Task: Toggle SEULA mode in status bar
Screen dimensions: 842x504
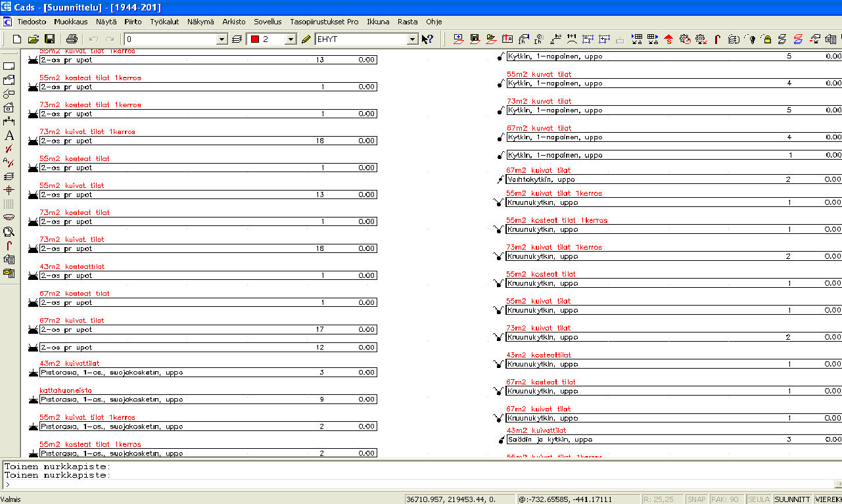Action: (759, 499)
